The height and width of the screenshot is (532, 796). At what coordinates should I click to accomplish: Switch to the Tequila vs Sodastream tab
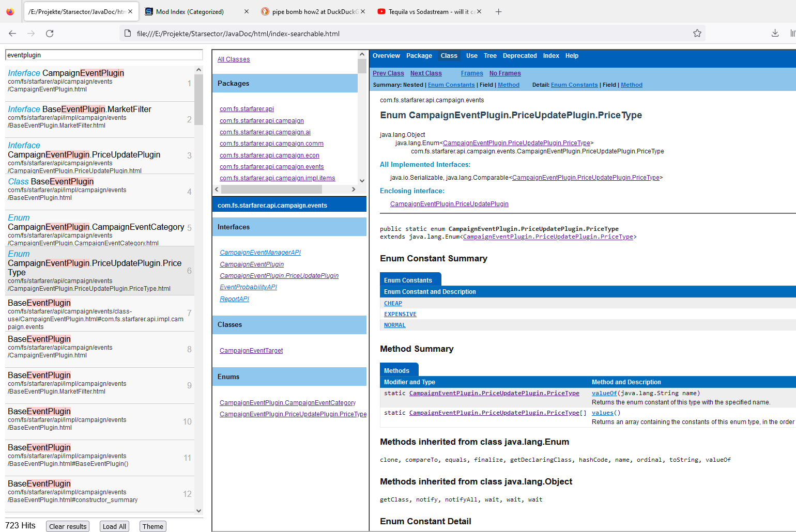click(430, 11)
